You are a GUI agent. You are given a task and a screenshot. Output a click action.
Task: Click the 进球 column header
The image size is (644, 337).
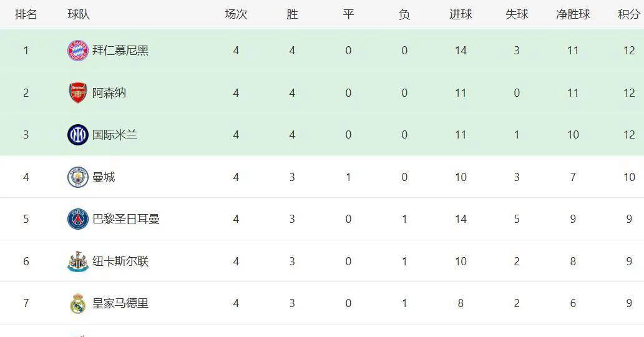coord(461,14)
